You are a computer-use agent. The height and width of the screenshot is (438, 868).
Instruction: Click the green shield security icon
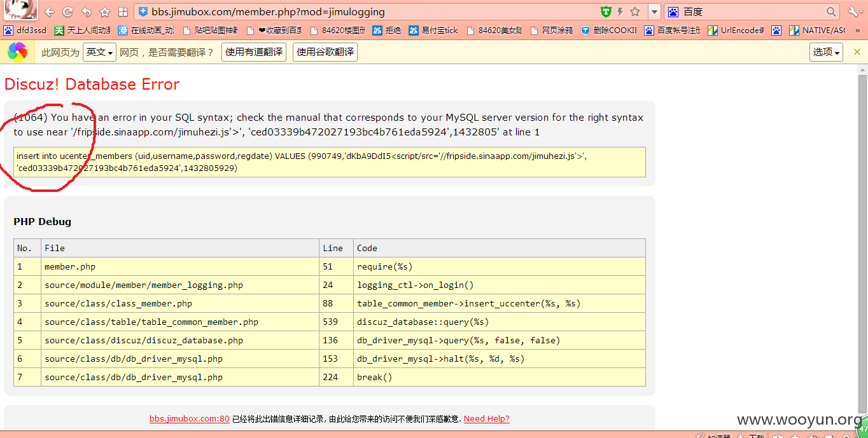(606, 11)
